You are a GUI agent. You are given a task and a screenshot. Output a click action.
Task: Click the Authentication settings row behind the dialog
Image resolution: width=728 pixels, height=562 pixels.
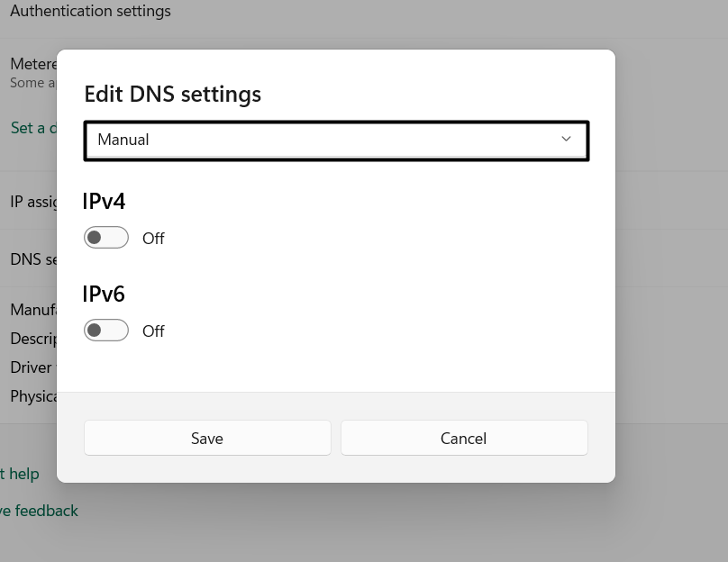90,12
